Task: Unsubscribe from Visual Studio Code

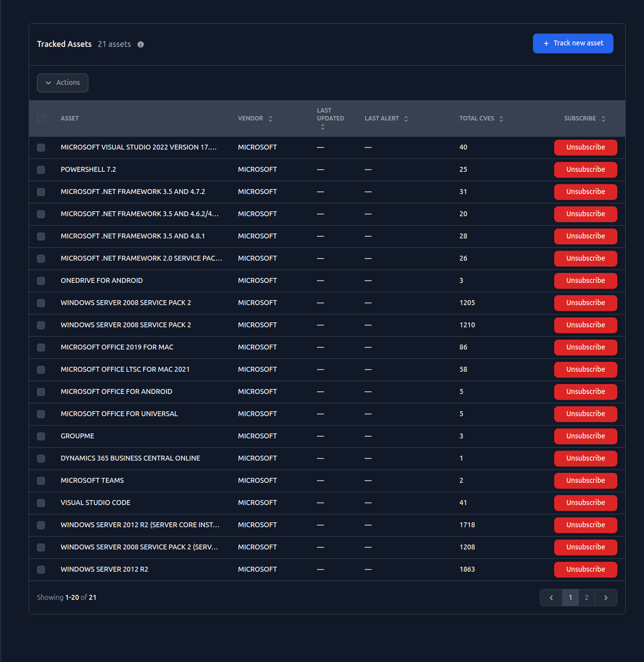Action: coord(585,503)
